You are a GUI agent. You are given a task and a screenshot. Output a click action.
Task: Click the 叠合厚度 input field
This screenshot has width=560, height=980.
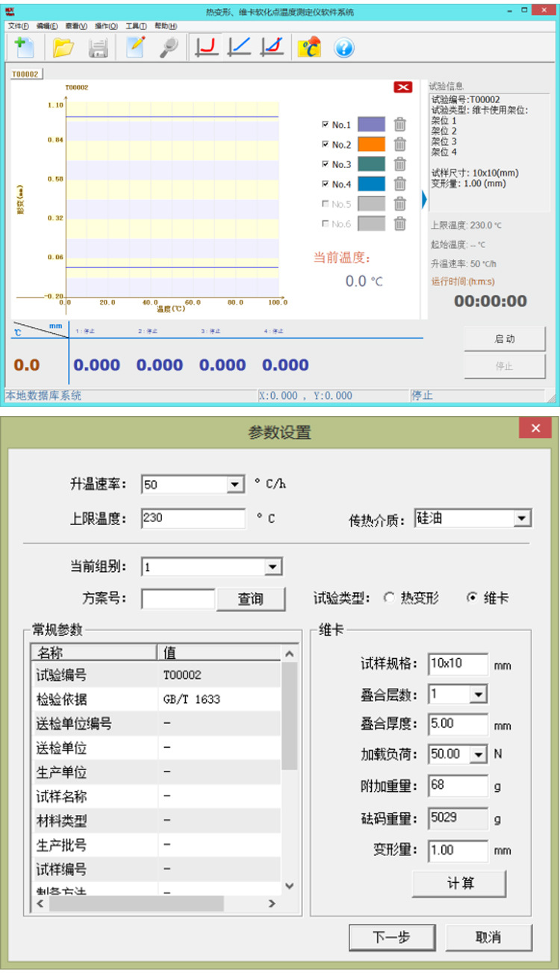coord(458,725)
